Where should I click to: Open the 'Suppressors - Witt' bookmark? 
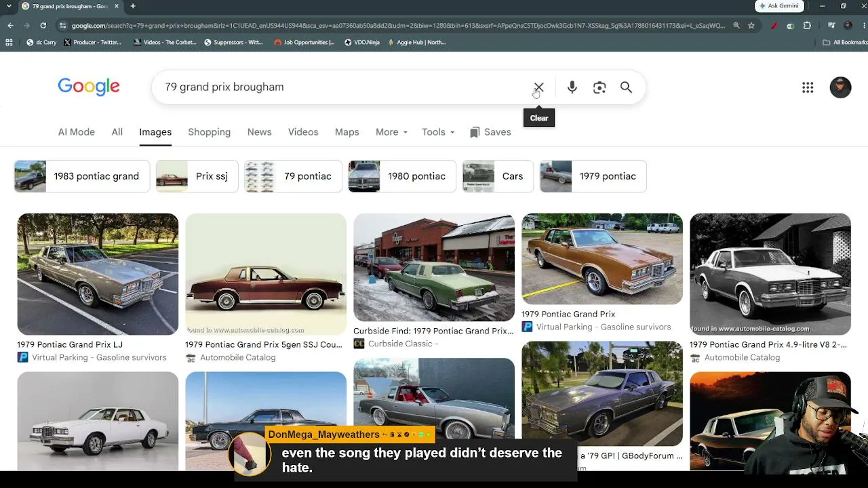click(x=232, y=42)
